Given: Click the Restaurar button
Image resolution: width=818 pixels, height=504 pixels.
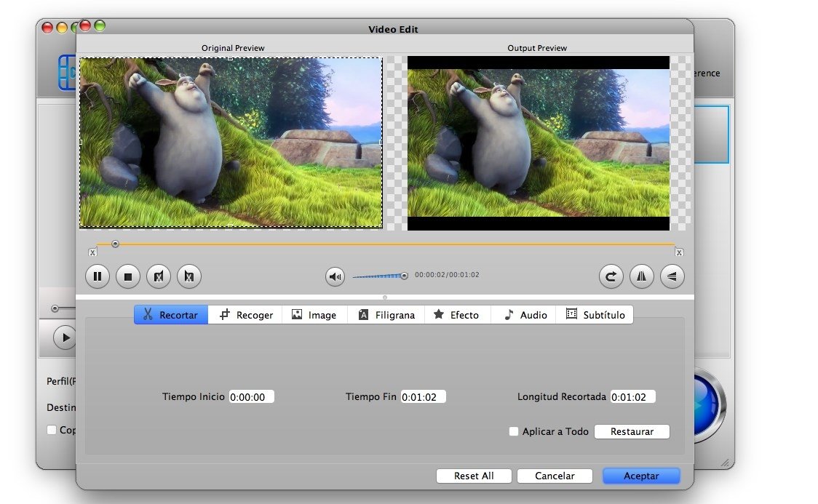Looking at the screenshot, I should pos(632,431).
